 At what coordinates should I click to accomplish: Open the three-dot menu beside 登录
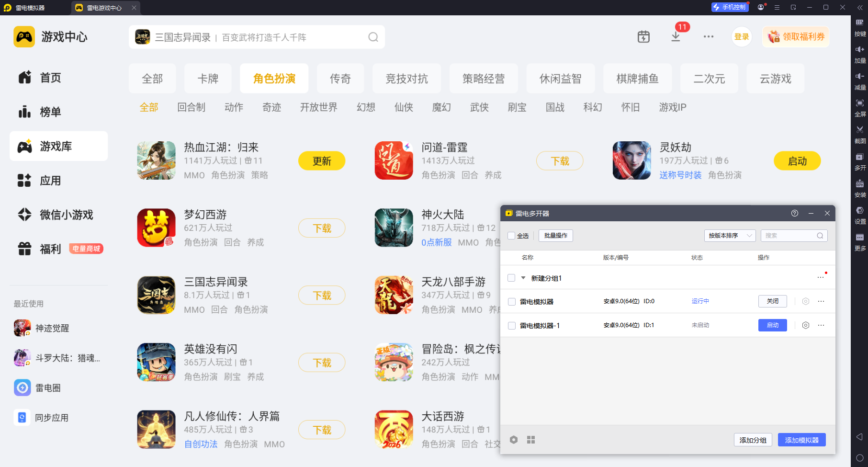(x=709, y=37)
